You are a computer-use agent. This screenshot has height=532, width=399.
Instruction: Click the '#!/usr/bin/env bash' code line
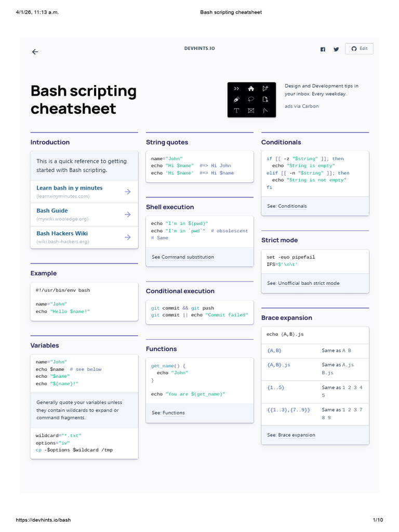pyautogui.click(x=63, y=290)
